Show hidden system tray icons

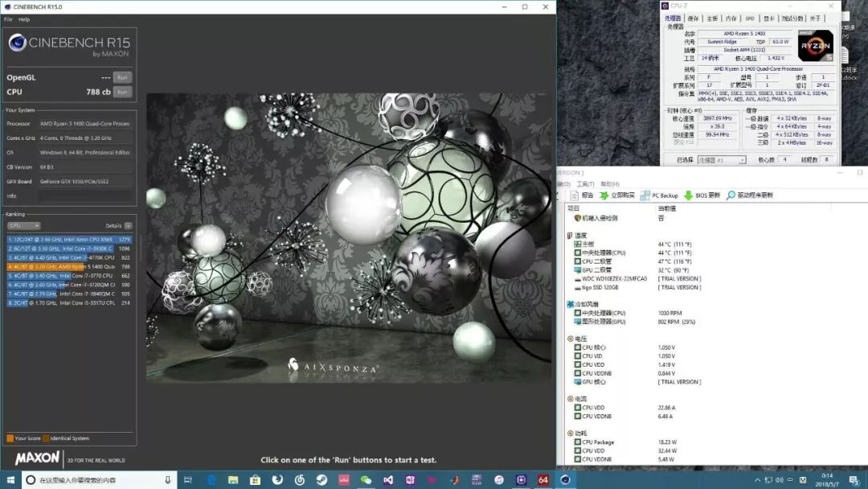[757, 480]
